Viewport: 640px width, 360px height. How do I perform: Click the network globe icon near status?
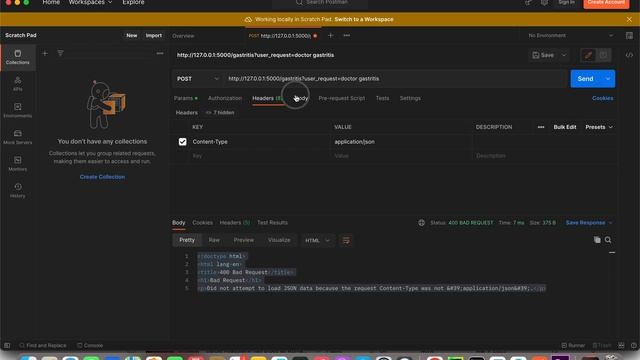click(421, 222)
